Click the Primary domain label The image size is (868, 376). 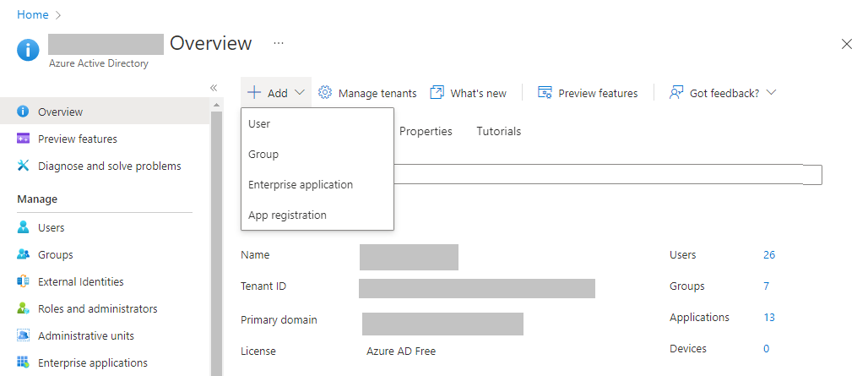pyautogui.click(x=279, y=320)
